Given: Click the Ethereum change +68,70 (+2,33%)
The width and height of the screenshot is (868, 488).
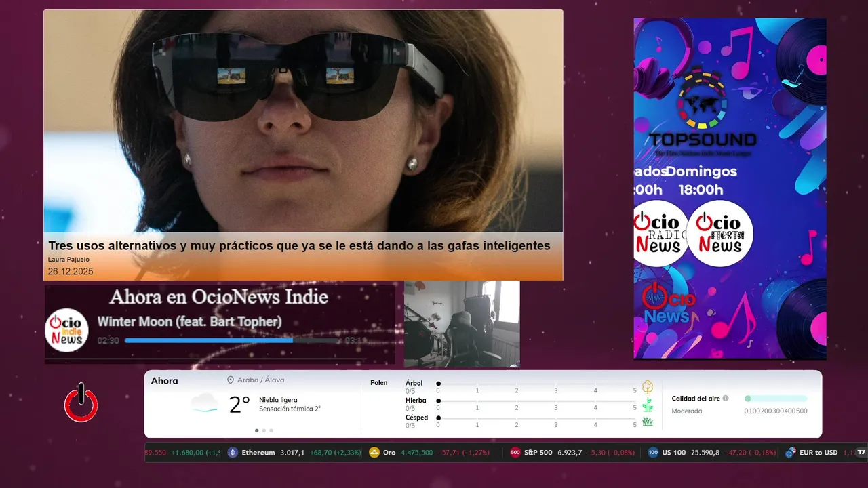Looking at the screenshot, I should [x=335, y=453].
